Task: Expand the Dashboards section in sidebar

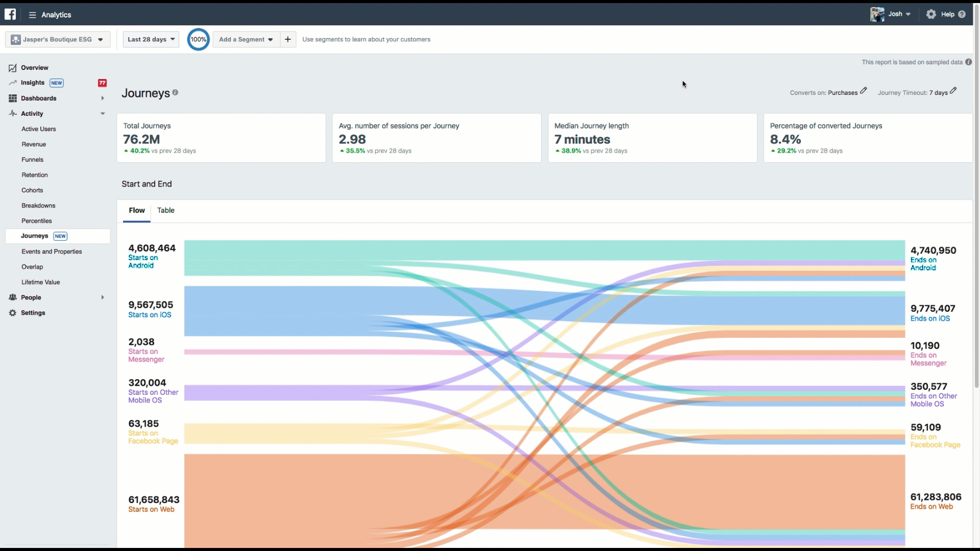Action: (102, 98)
